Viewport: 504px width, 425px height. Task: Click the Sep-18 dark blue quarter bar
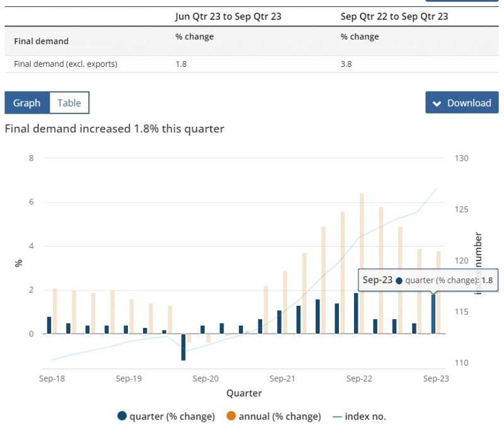(x=49, y=325)
